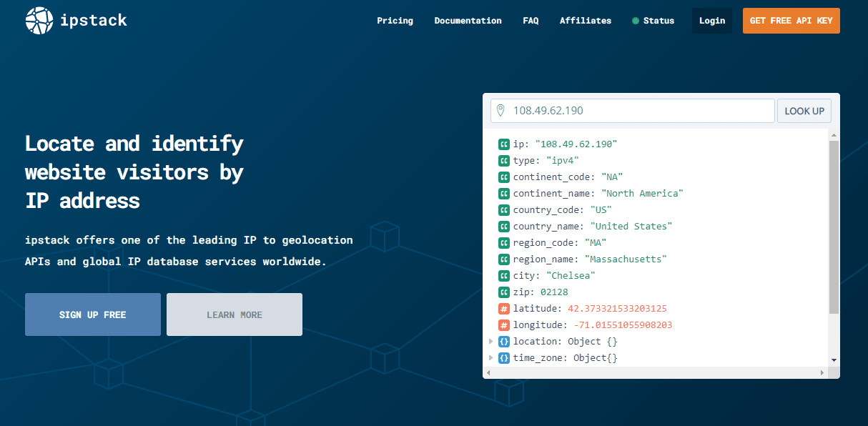868x426 pixels.
Task: Click the continent_code value "NA"
Action: point(613,177)
